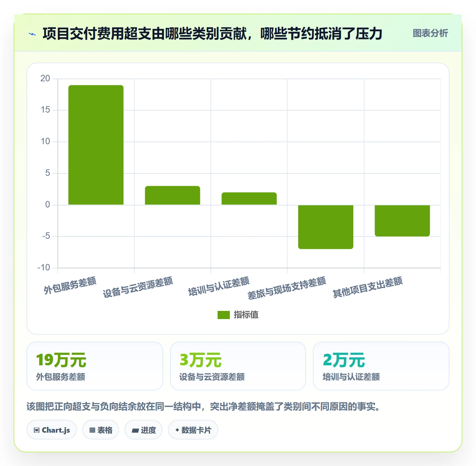Click the square icon in Chart.js chip
Screen dimensions: 476x466
[37, 430]
